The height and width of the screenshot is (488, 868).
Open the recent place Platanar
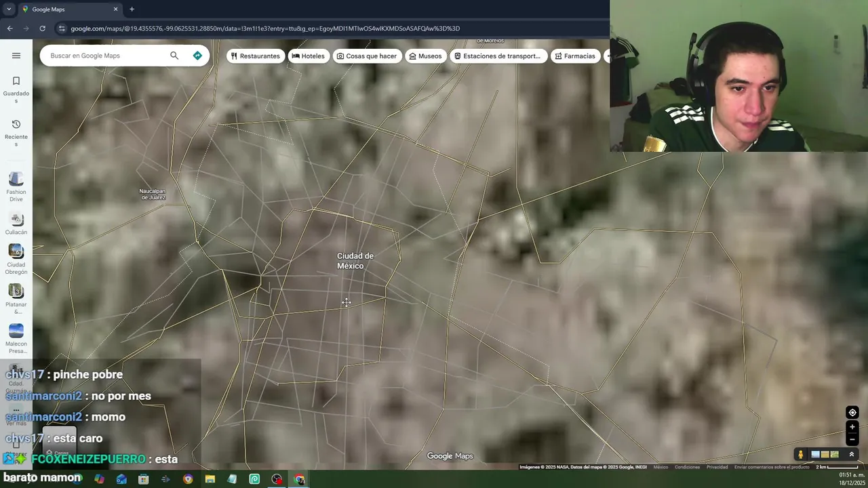pyautogui.click(x=16, y=299)
